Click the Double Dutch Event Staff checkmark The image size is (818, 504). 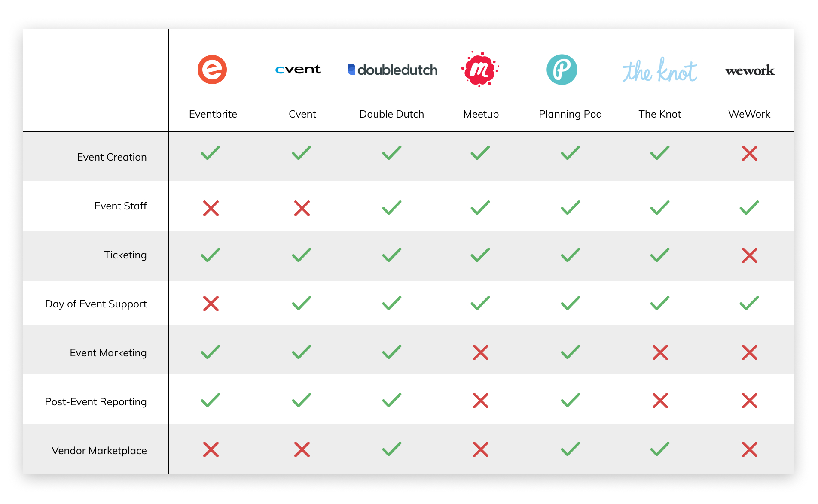click(392, 208)
